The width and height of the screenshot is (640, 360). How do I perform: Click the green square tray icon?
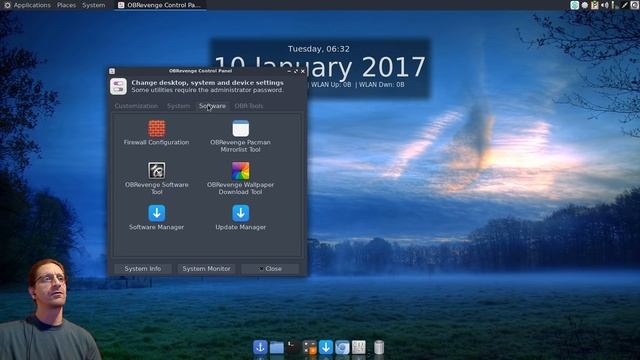coord(574,5)
